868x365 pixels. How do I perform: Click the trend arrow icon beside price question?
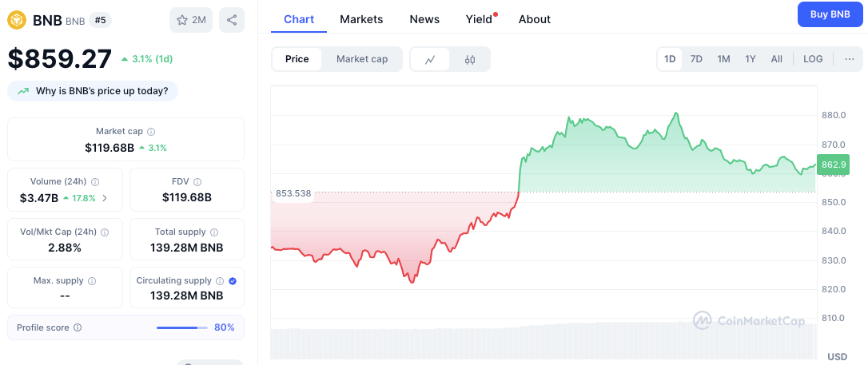coord(23,91)
